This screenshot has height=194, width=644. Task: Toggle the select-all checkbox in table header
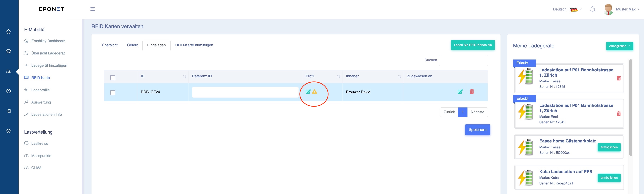click(x=113, y=78)
